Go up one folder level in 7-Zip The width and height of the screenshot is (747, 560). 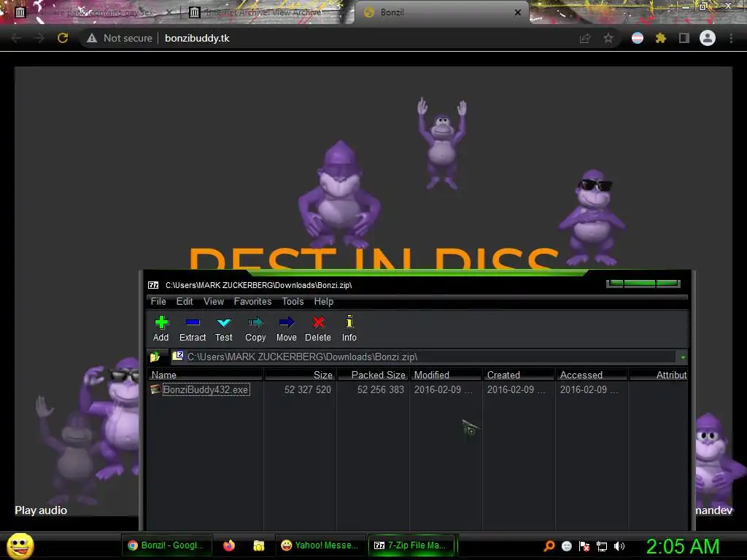point(155,357)
